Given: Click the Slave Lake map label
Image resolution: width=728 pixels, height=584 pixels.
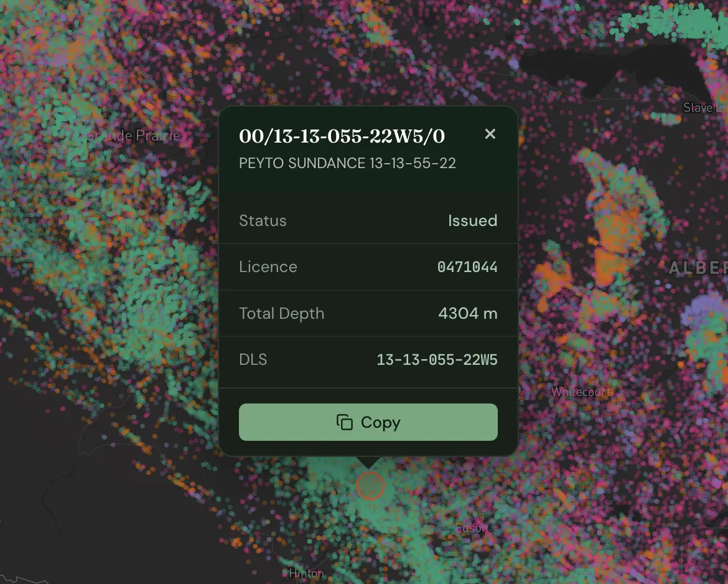Looking at the screenshot, I should coord(705,108).
